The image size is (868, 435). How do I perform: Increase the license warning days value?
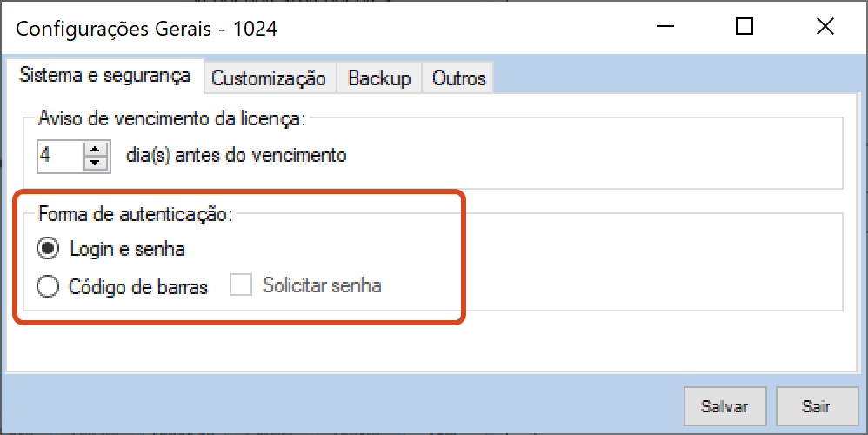[96, 149]
